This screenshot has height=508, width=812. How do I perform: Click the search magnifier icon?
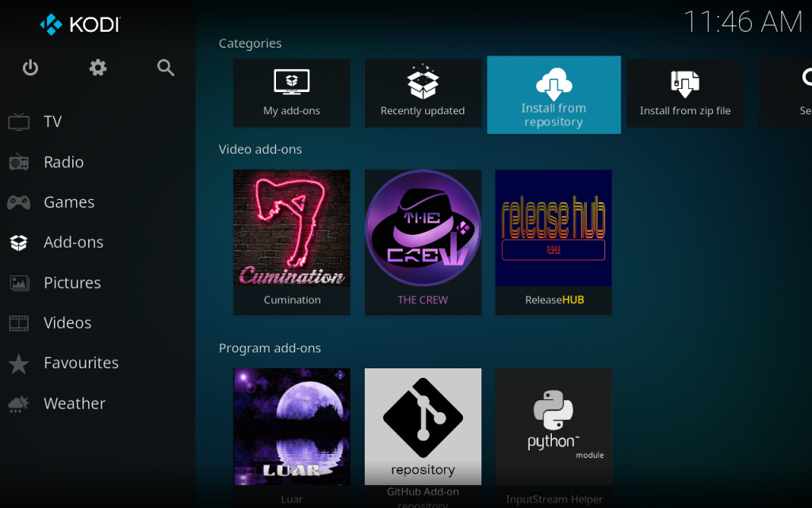point(166,68)
